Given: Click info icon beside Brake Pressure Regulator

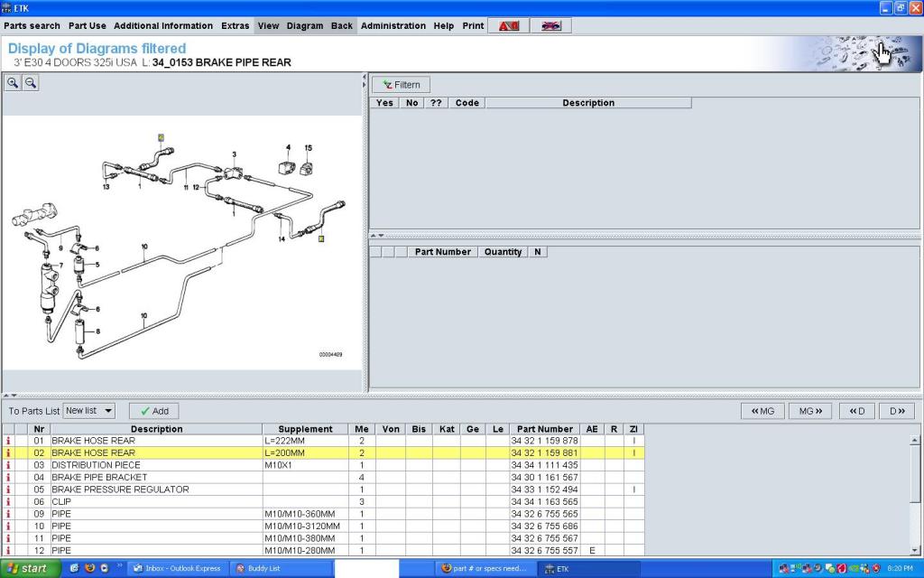Looking at the screenshot, I should [8, 489].
